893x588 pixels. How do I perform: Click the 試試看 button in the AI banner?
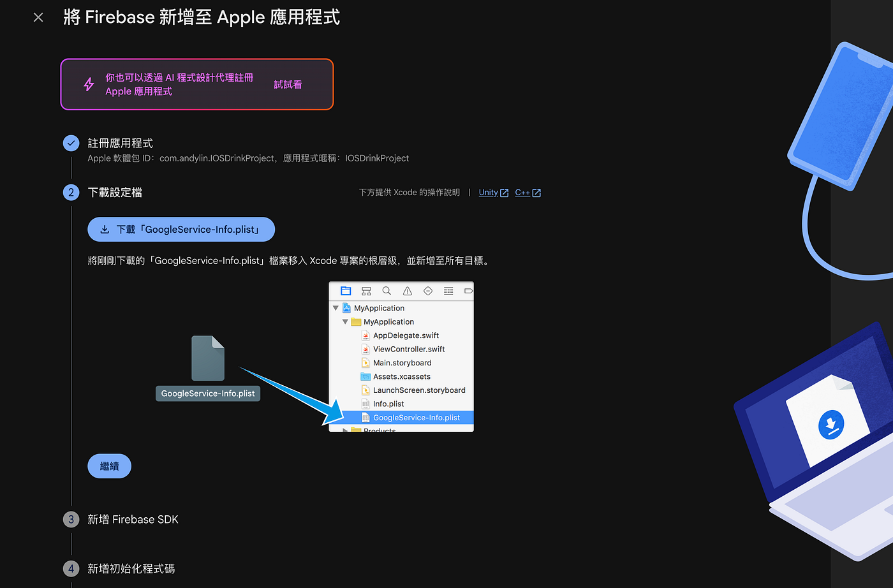click(288, 84)
